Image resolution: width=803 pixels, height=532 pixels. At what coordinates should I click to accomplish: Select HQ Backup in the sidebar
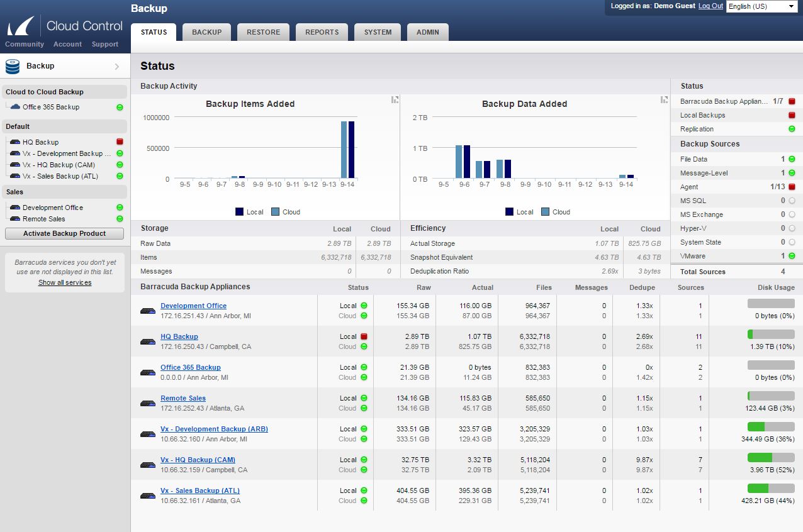tap(40, 142)
